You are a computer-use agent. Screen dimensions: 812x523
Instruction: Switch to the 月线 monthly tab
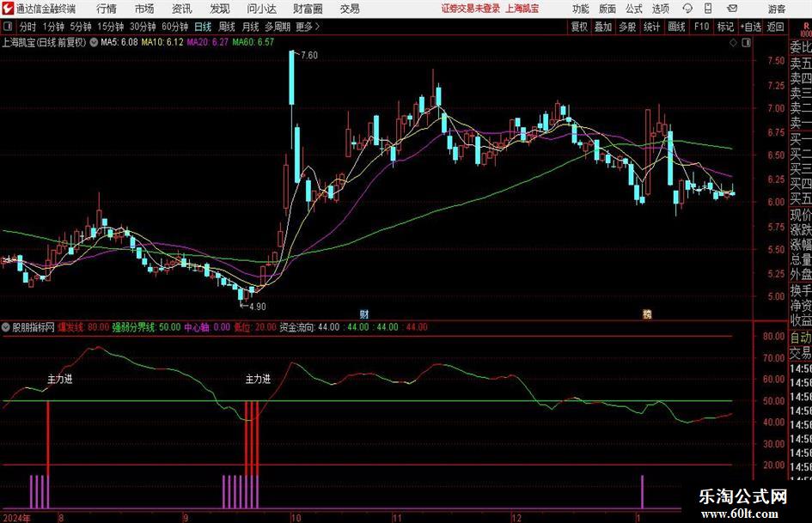click(251, 27)
